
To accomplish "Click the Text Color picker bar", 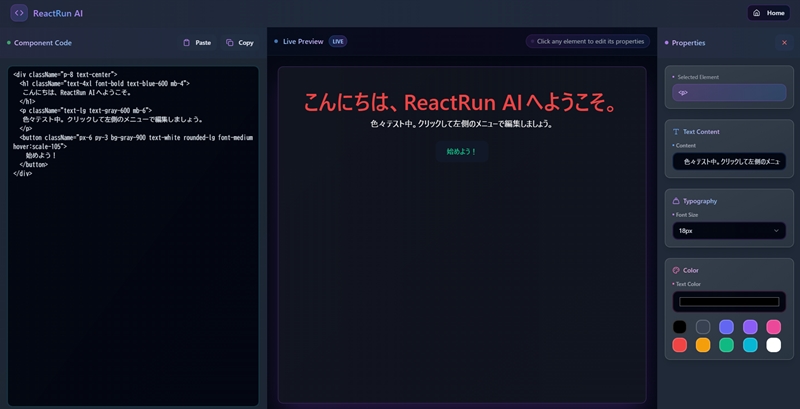I will pyautogui.click(x=729, y=301).
